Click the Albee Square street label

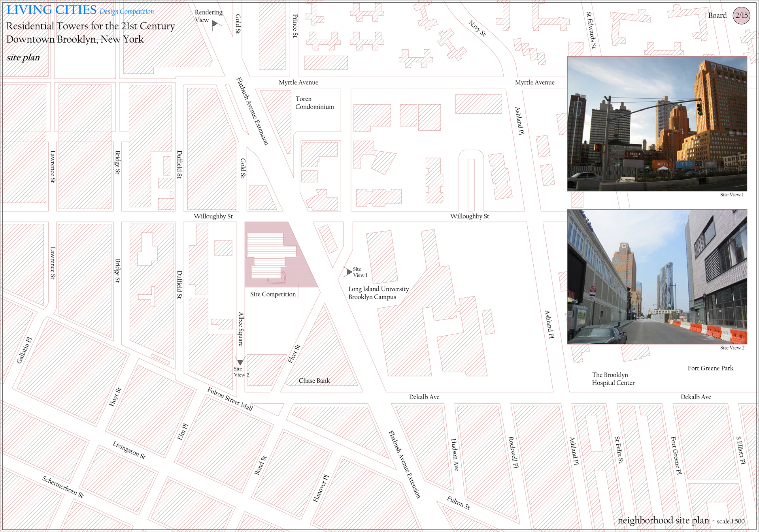[241, 329]
